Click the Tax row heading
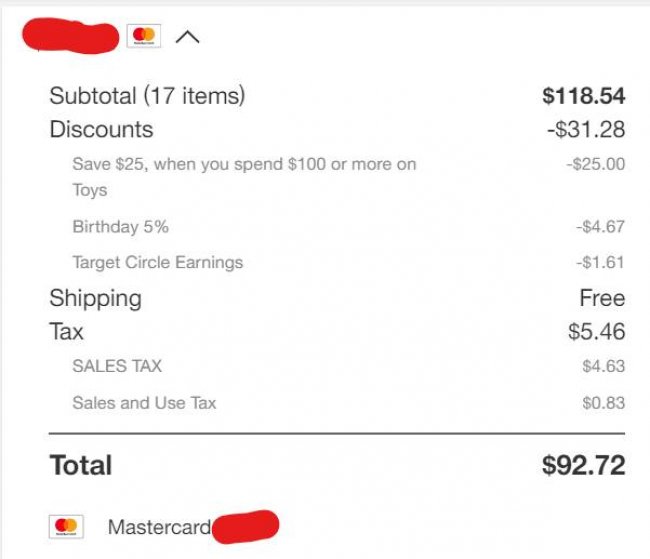 tap(66, 331)
